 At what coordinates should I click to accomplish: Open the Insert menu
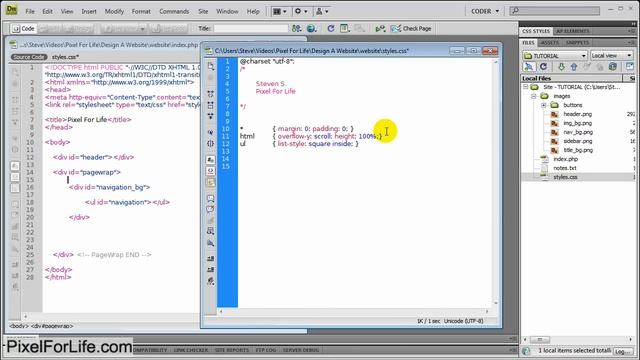pos(89,11)
